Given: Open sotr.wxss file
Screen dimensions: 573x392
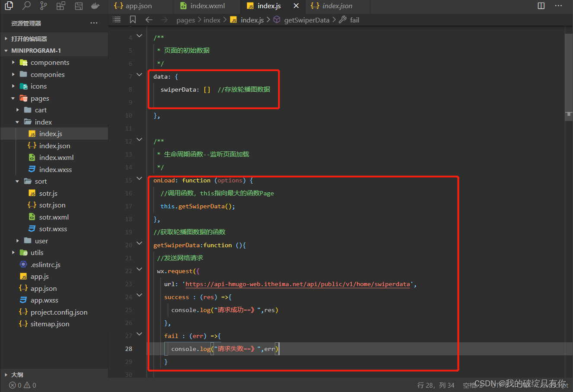Looking at the screenshot, I should tap(54, 229).
